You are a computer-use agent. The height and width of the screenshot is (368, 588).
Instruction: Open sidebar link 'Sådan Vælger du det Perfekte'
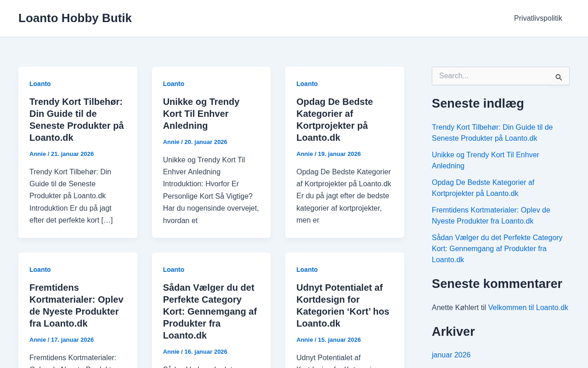[x=497, y=248]
